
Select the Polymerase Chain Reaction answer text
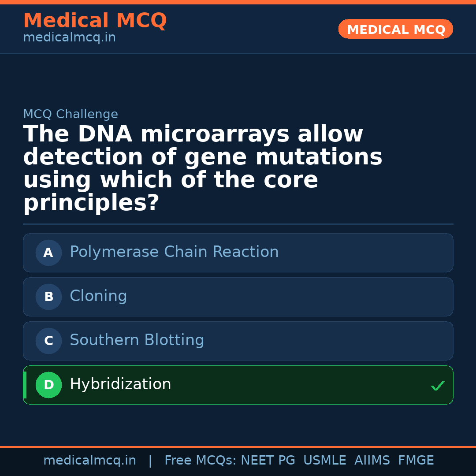click(x=174, y=252)
